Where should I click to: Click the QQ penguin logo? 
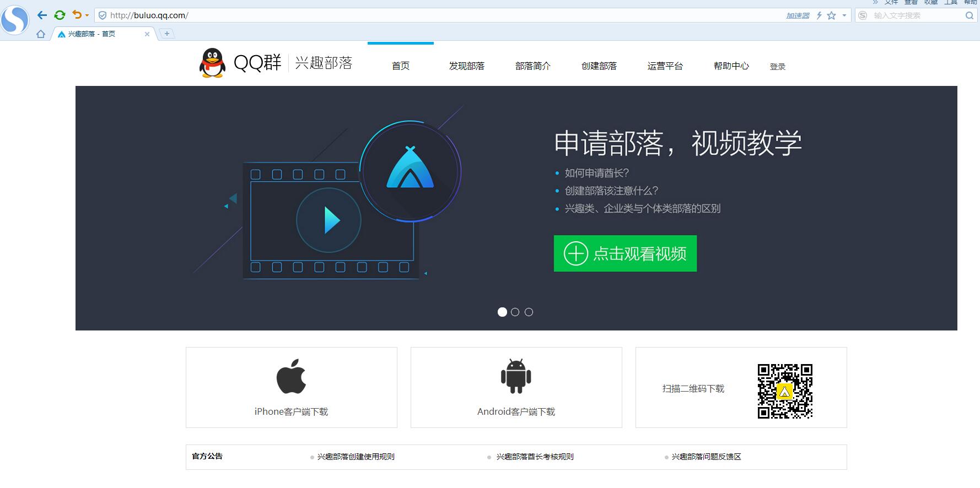212,63
